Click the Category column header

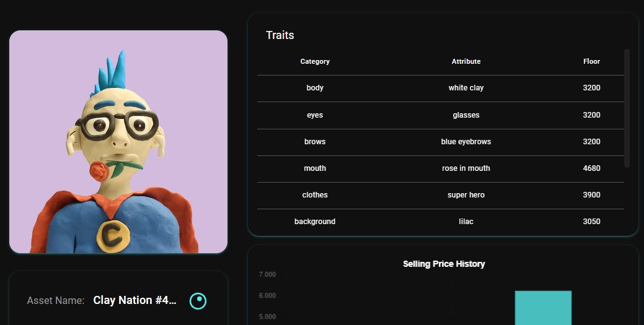click(315, 61)
